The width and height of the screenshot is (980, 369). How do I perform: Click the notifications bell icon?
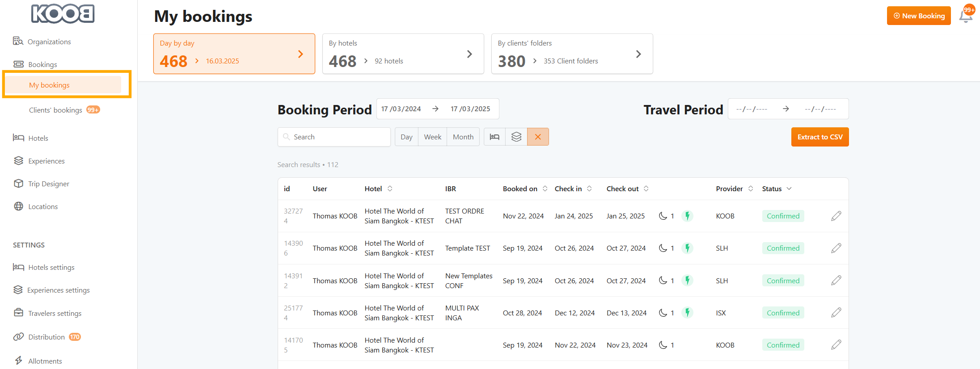pyautogui.click(x=965, y=16)
